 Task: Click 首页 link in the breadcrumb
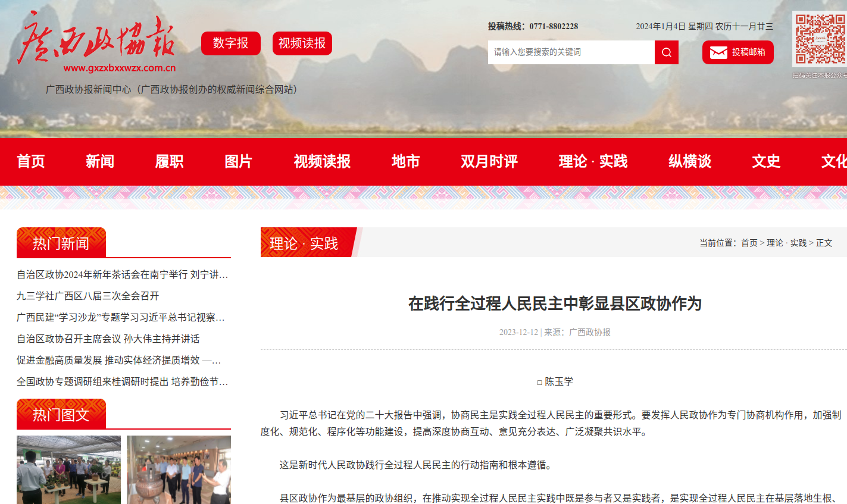[749, 243]
